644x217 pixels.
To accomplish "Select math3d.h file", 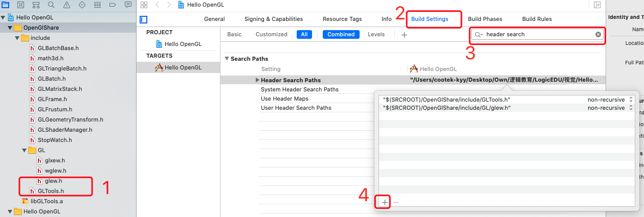I will tap(47, 58).
